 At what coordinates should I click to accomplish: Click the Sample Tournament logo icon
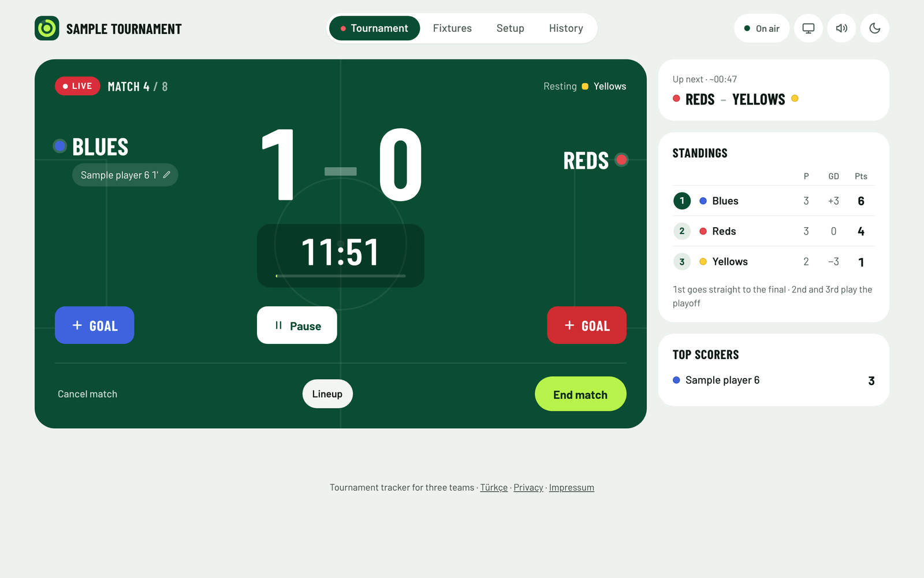point(47,28)
